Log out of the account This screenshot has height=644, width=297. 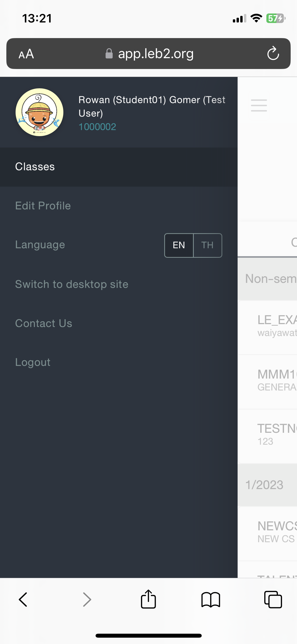pos(33,362)
